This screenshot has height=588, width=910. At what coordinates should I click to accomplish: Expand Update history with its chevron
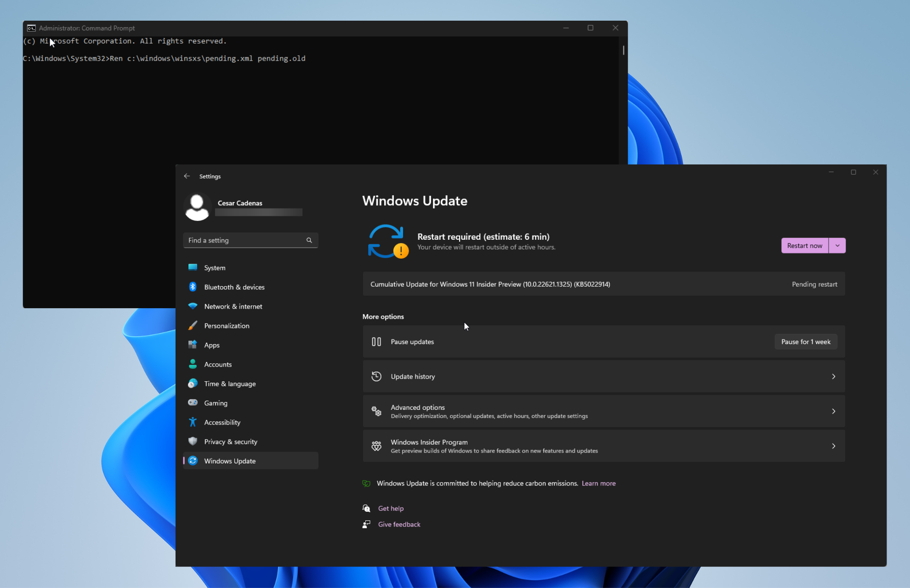(833, 376)
